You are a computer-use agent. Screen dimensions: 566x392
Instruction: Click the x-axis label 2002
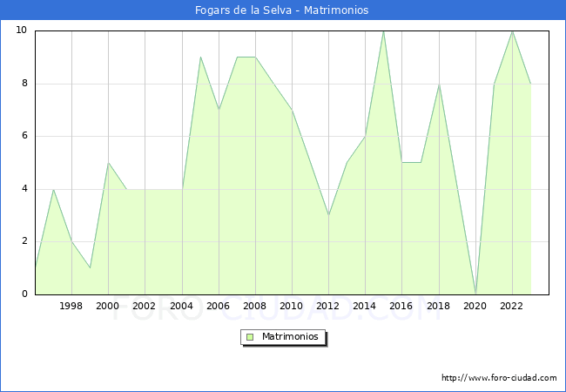(x=144, y=306)
